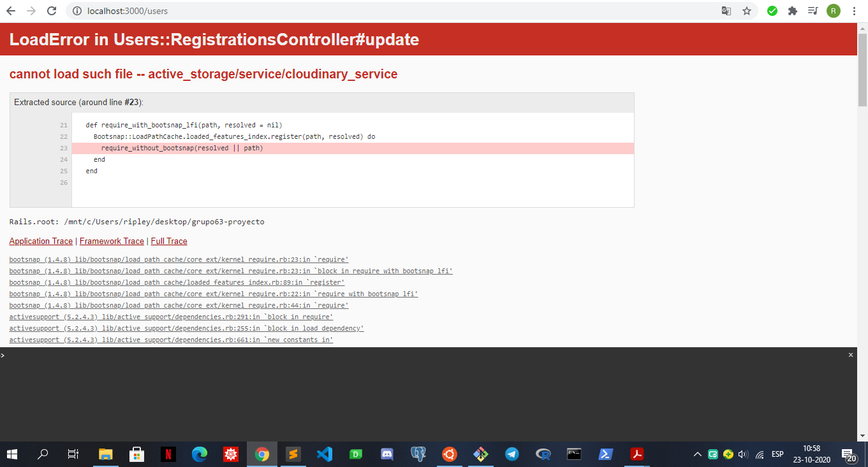Toggle the bookmark star in the address bar
The width and height of the screenshot is (868, 467).
click(747, 11)
